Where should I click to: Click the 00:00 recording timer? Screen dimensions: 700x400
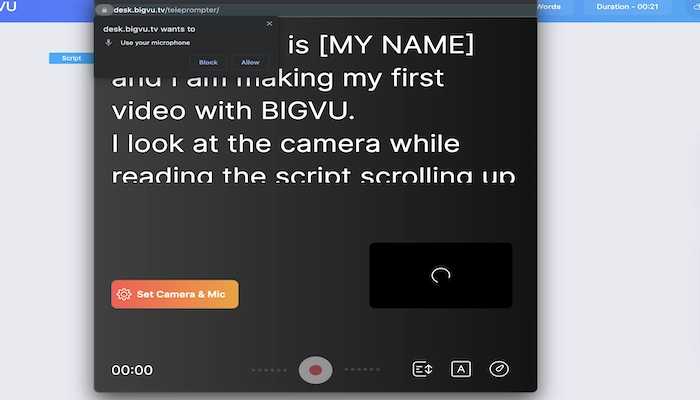(132, 370)
